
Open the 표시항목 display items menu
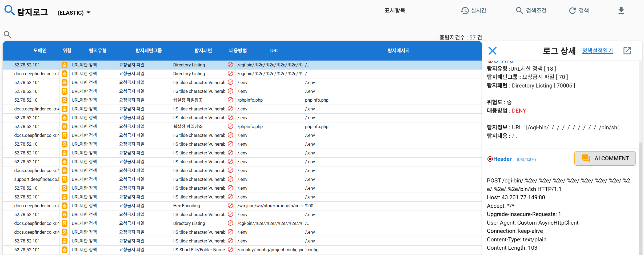pyautogui.click(x=395, y=10)
